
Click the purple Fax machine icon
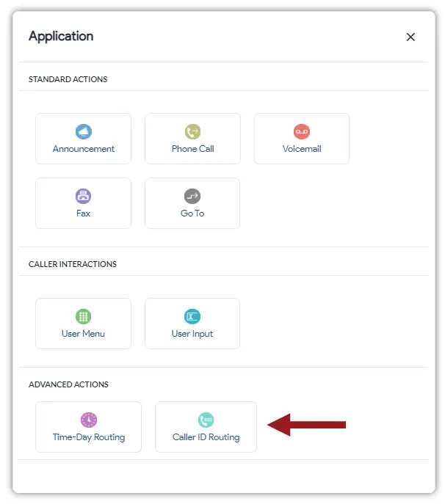click(84, 197)
